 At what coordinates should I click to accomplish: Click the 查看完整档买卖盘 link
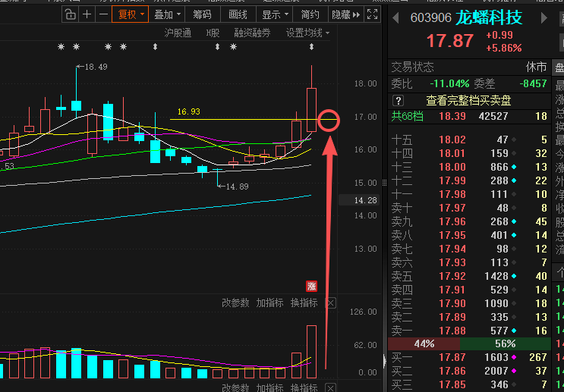(468, 101)
